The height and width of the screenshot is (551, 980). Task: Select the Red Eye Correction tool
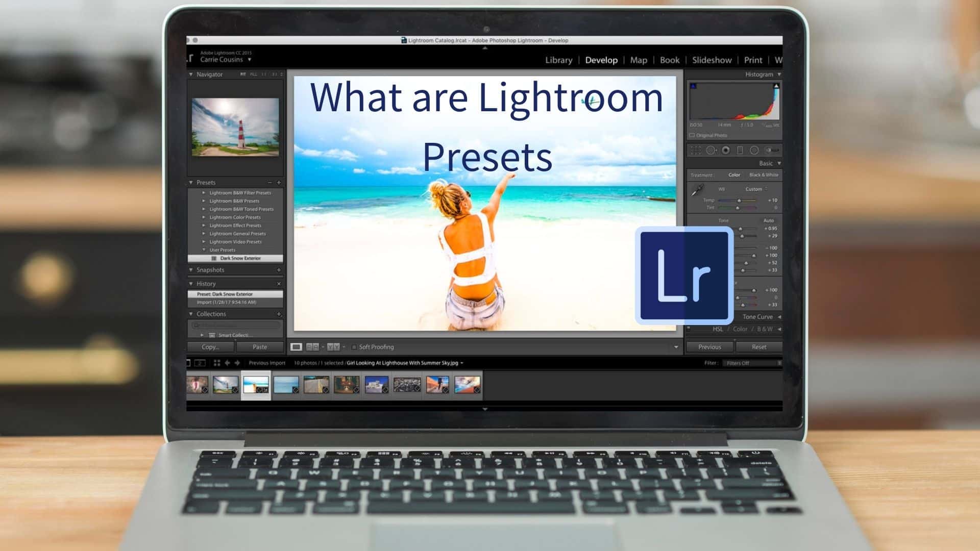(x=726, y=150)
